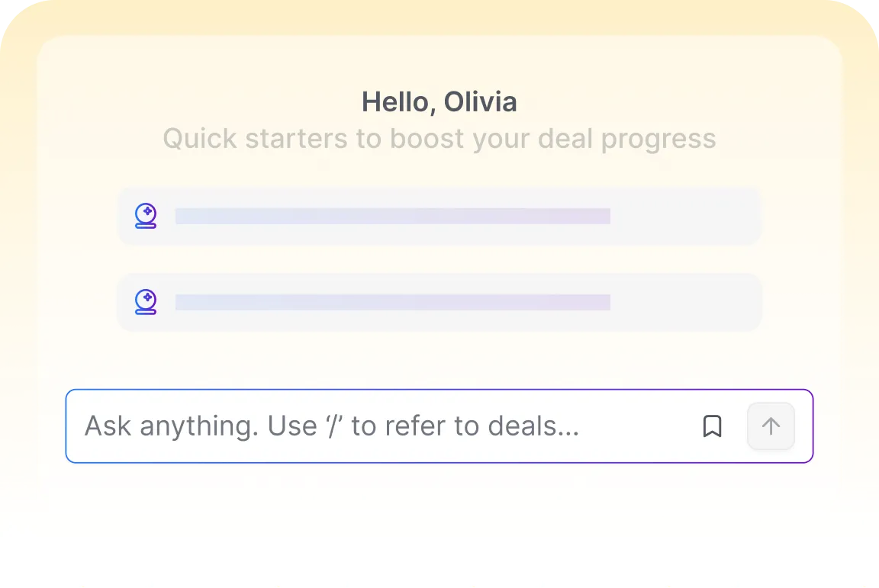Click the '/' character in the prompt placeholder
The image size is (879, 588).
[335, 426]
